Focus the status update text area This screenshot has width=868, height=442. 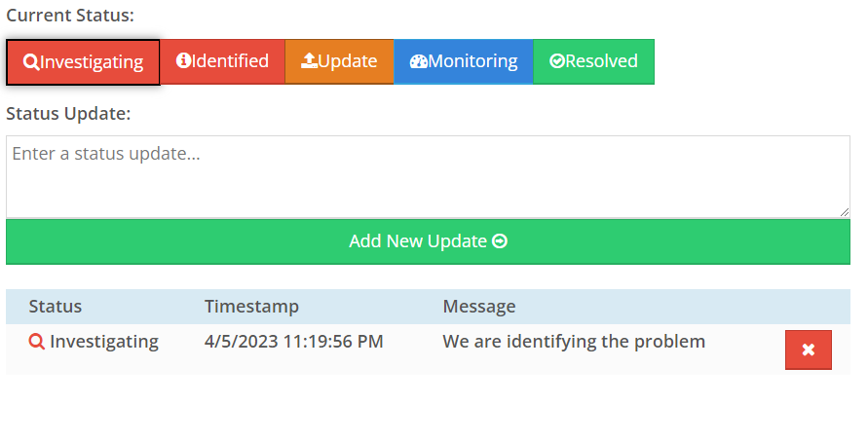pos(428,177)
